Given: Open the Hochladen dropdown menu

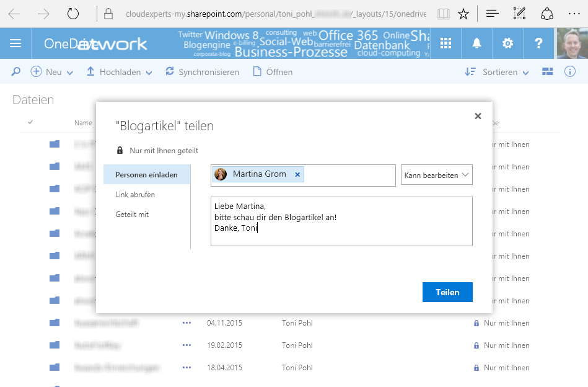Looking at the screenshot, I should tap(119, 72).
